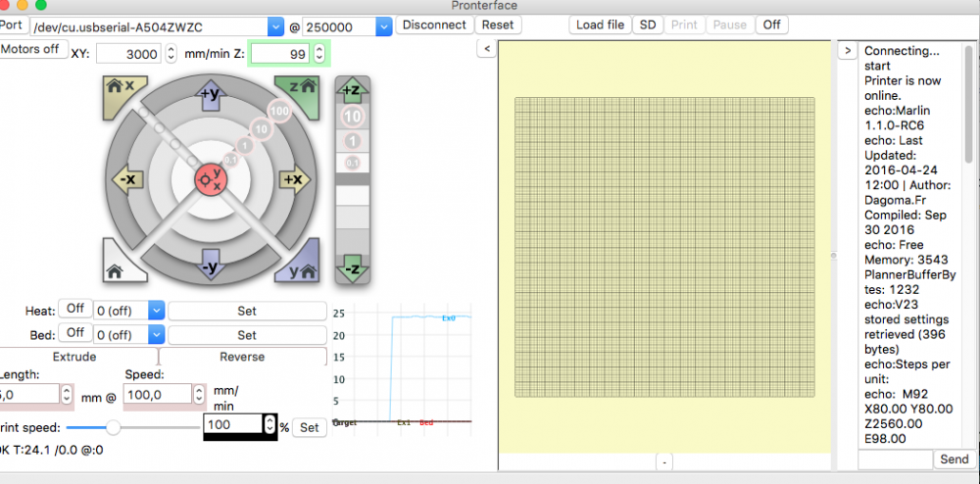Image resolution: width=980 pixels, height=484 pixels.
Task: Click the Disconnect button
Action: (x=434, y=24)
